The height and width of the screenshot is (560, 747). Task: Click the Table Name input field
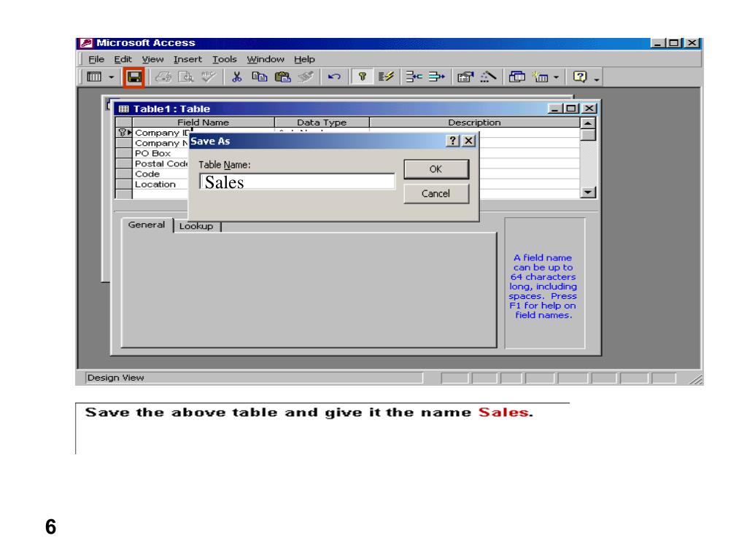[297, 182]
